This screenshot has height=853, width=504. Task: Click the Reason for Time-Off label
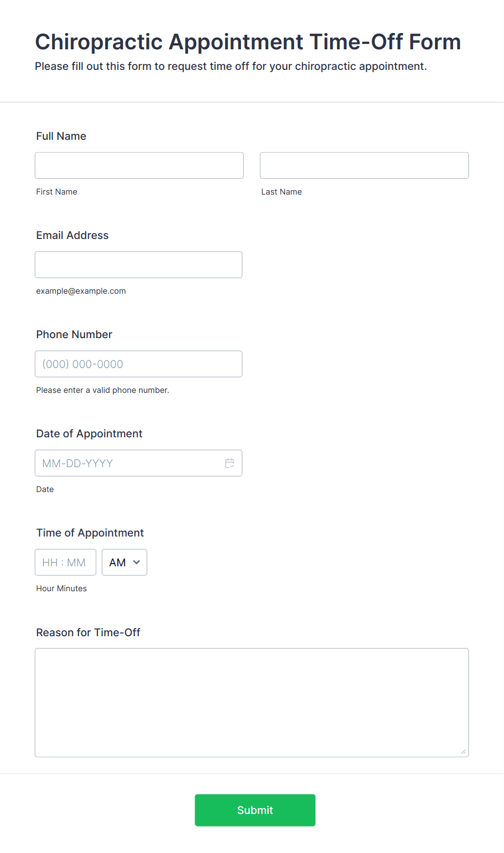[x=88, y=632]
